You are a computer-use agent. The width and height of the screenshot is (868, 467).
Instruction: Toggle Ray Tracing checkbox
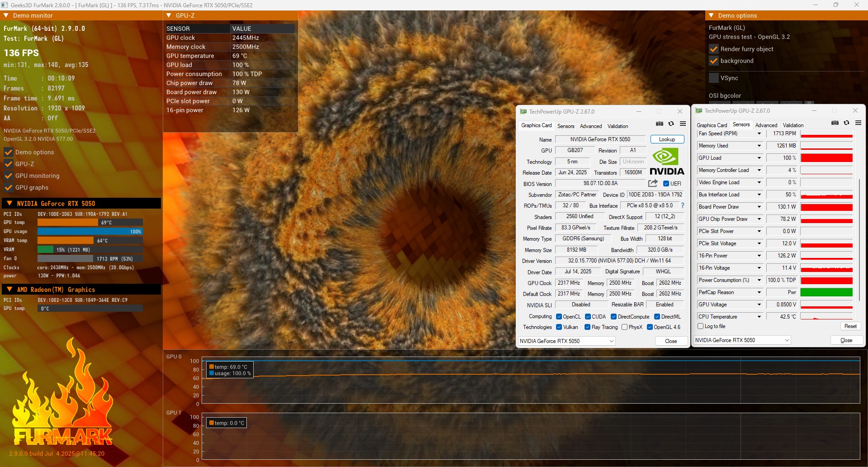click(587, 327)
